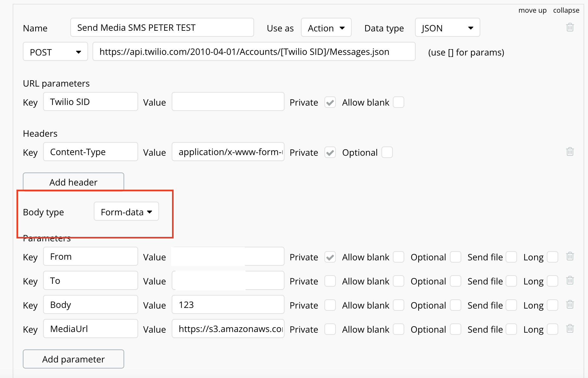
Task: Open the Use as Action dropdown
Action: coord(326,28)
